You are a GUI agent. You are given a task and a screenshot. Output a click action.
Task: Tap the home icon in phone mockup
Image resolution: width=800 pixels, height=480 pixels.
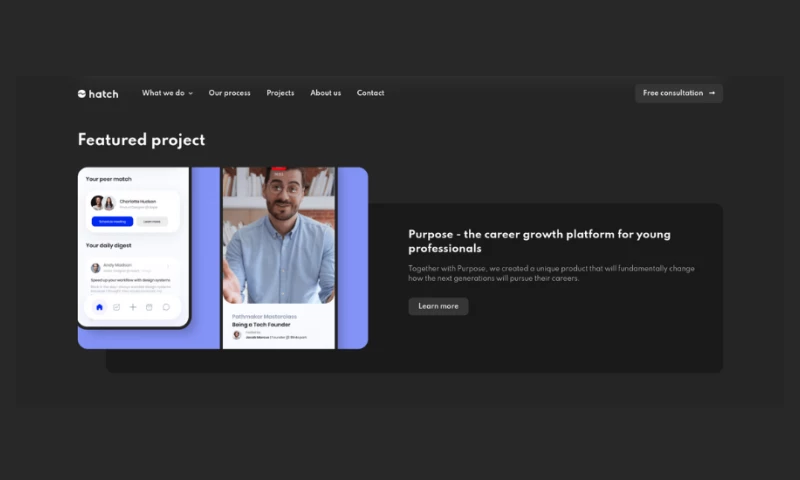99,307
